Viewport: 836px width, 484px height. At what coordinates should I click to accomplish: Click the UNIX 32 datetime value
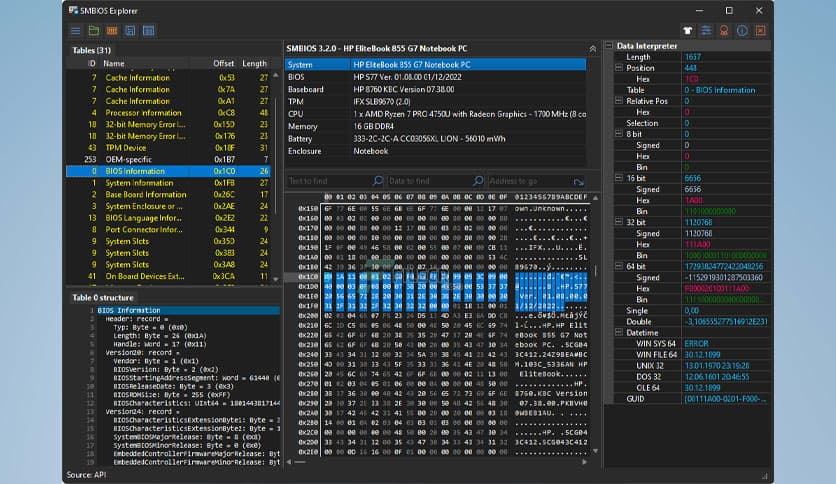coord(717,366)
